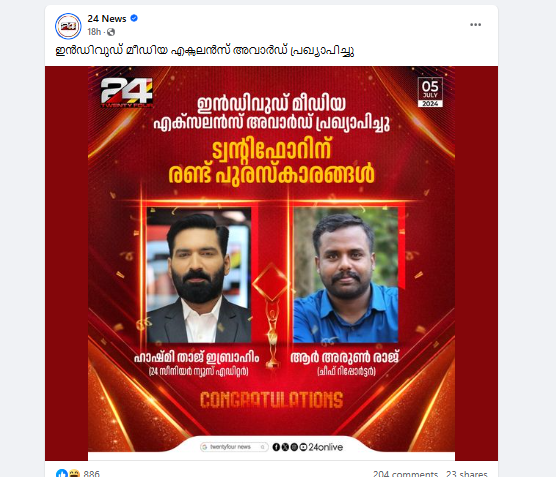The width and height of the screenshot is (556, 477).
Task: Click the 18h post timestamp
Action: 94,32
